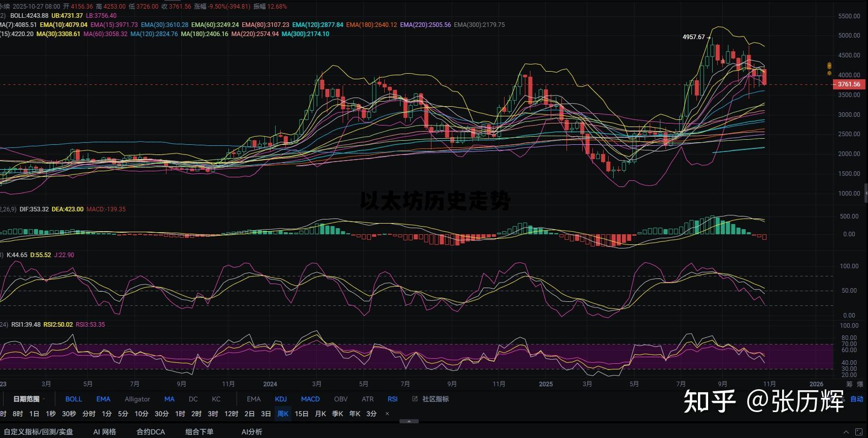
Task: Open the AI分析 panel
Action: coord(252,431)
